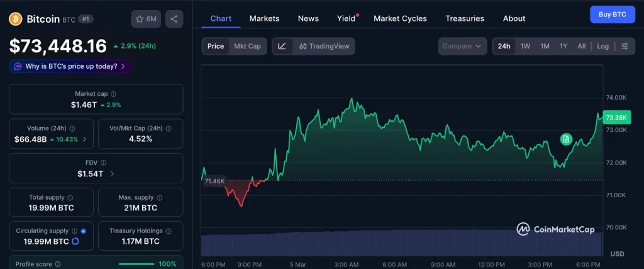Screen dimensions: 644x269
Task: Open Max. supply info icon
Action: (x=160, y=197)
